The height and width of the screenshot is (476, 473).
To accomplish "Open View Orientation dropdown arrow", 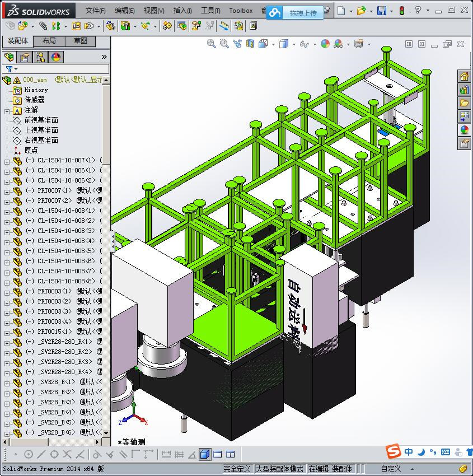I will pyautogui.click(x=273, y=45).
